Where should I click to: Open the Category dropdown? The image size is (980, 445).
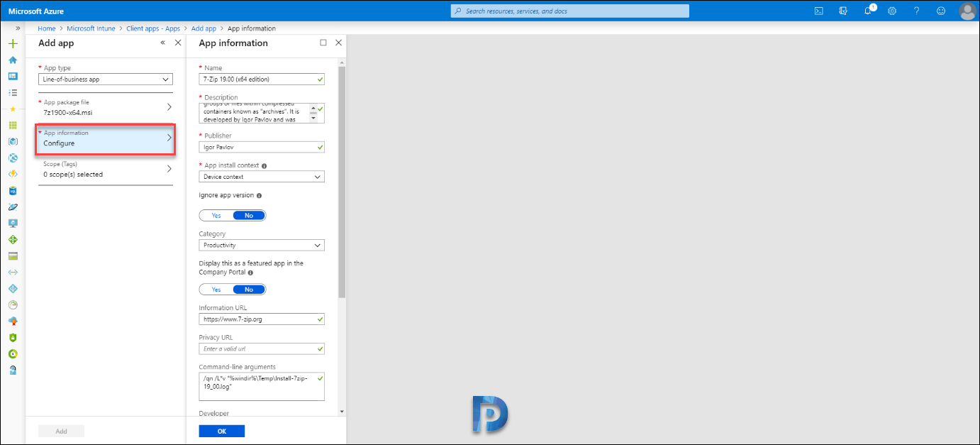tap(262, 245)
